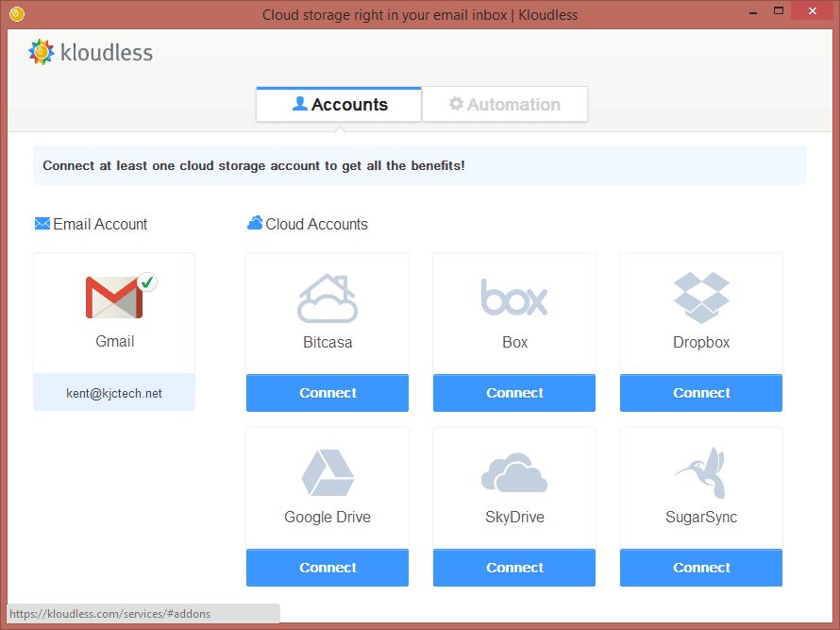Image resolution: width=840 pixels, height=630 pixels.
Task: Click the Gmail envelope icon
Action: pos(114,298)
